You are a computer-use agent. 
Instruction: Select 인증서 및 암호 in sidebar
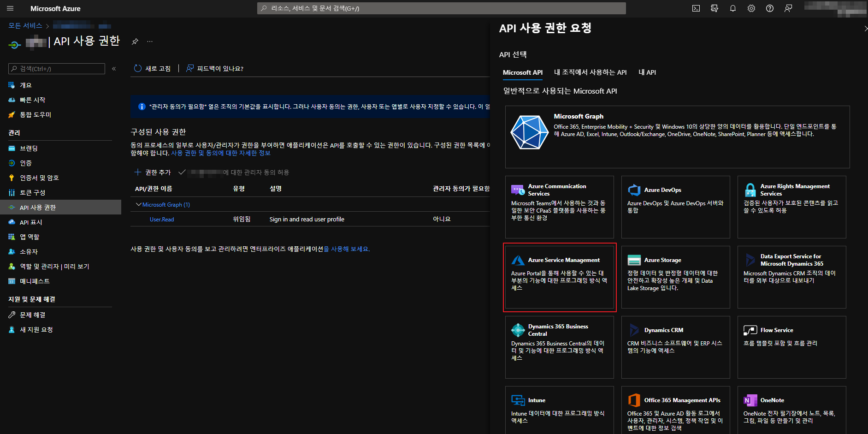(39, 178)
